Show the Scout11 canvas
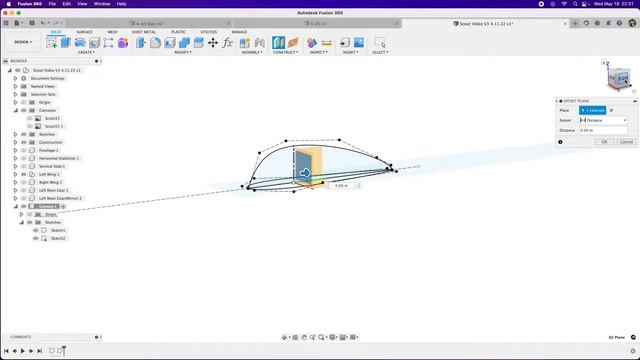 point(30,118)
